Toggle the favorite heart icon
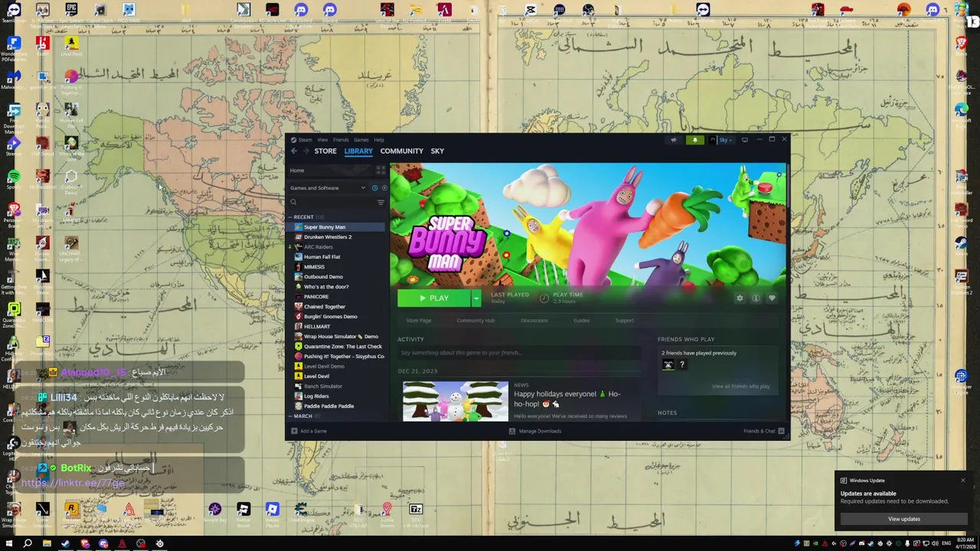This screenshot has height=551, width=980. (x=772, y=298)
